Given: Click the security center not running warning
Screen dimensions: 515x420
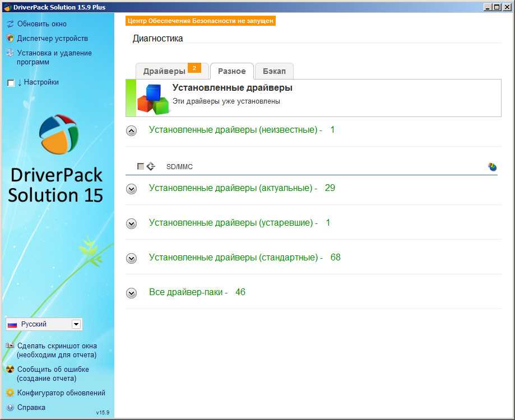Looking at the screenshot, I should 201,21.
